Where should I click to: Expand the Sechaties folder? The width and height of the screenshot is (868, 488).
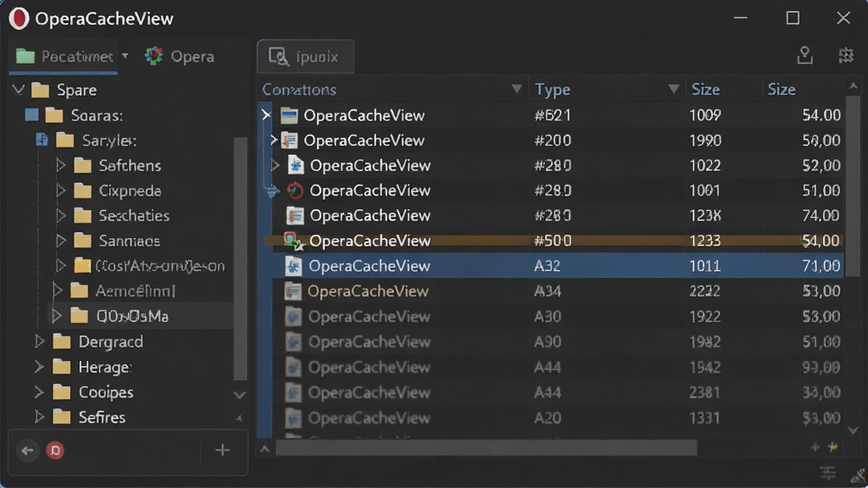coord(60,215)
